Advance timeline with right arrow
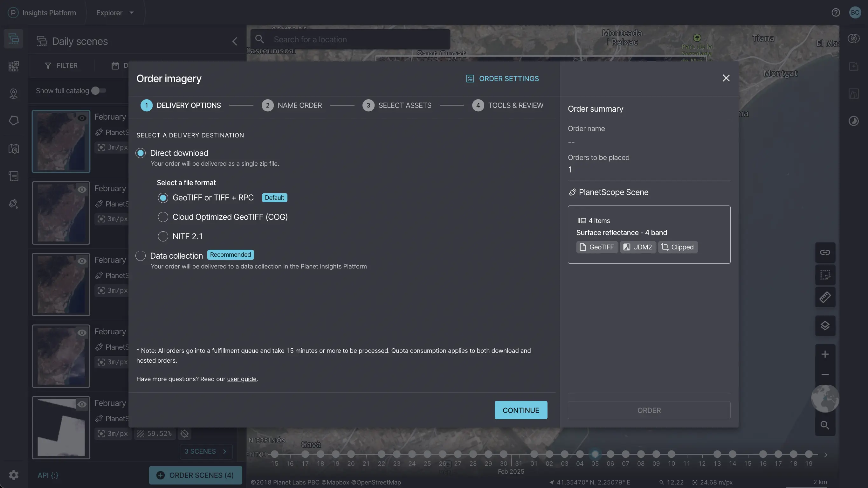The image size is (868, 488). click(x=825, y=455)
